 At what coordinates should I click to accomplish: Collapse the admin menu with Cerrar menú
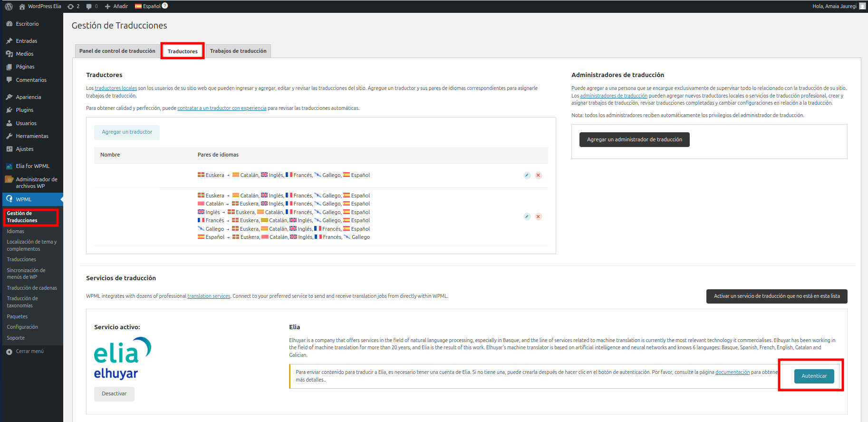29,351
